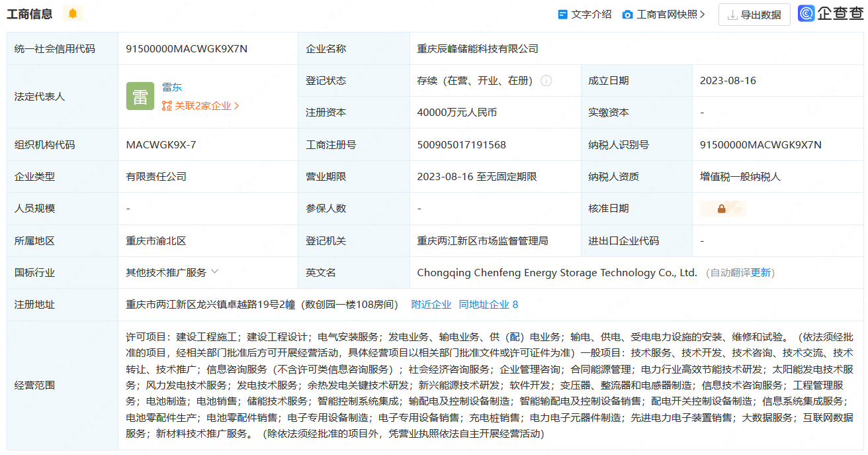Open the 文字介绍 text introduction
Viewport: 868px width, 455px height.
[585, 15]
